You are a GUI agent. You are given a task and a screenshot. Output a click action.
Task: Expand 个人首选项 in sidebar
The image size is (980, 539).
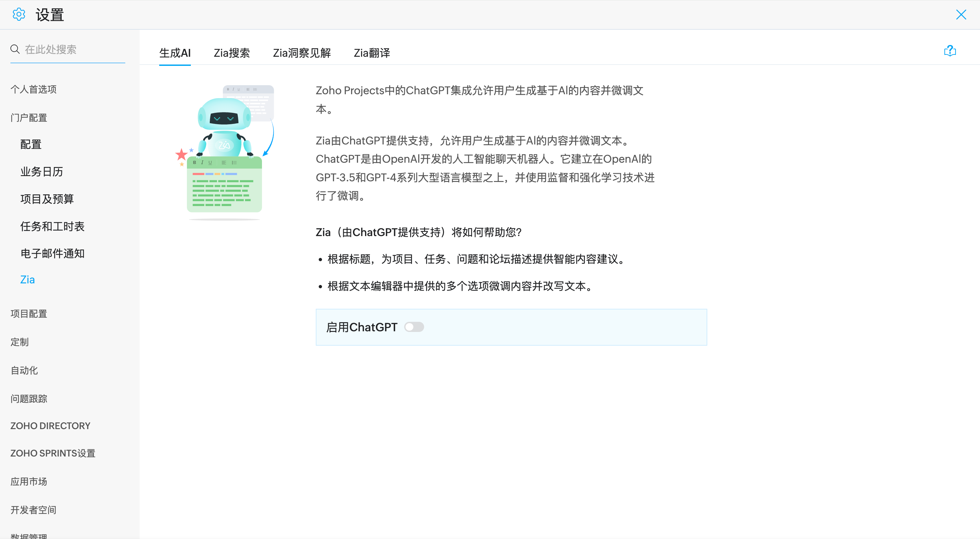pyautogui.click(x=34, y=89)
